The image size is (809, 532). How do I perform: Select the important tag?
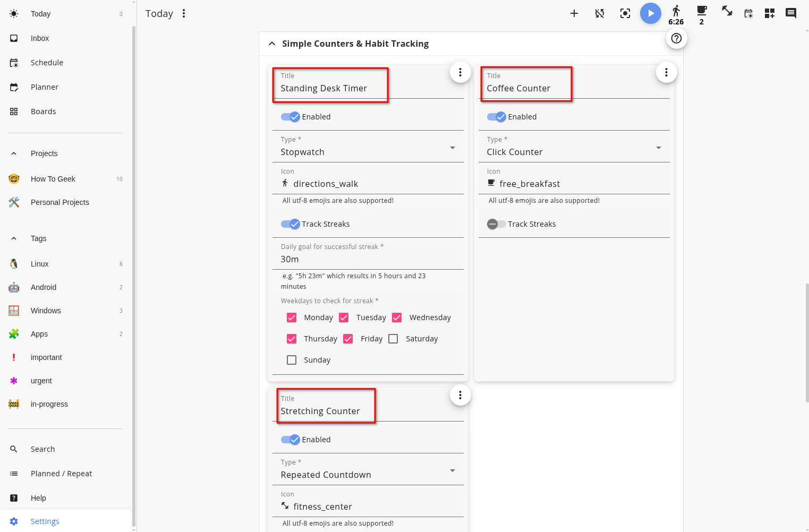coord(65,357)
